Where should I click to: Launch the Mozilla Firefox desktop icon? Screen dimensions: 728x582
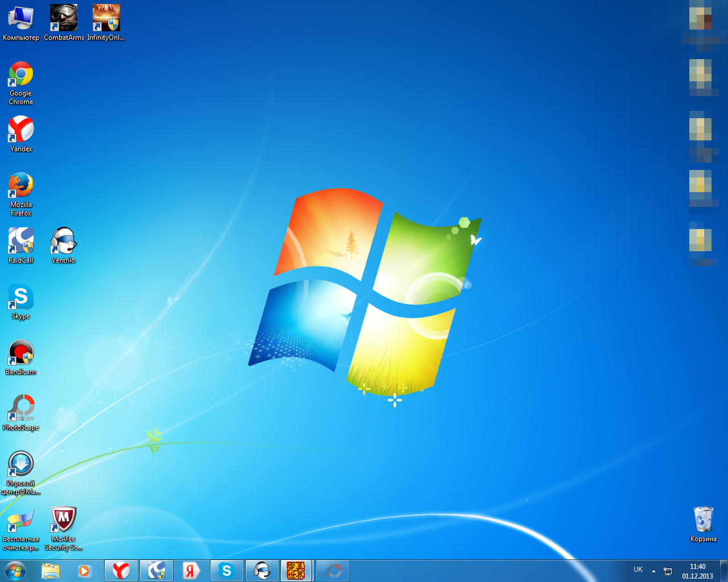(21, 186)
